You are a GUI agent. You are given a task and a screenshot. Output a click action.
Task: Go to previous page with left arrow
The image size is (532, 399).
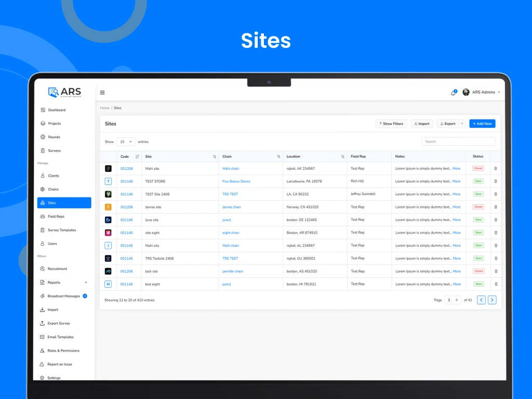(481, 300)
